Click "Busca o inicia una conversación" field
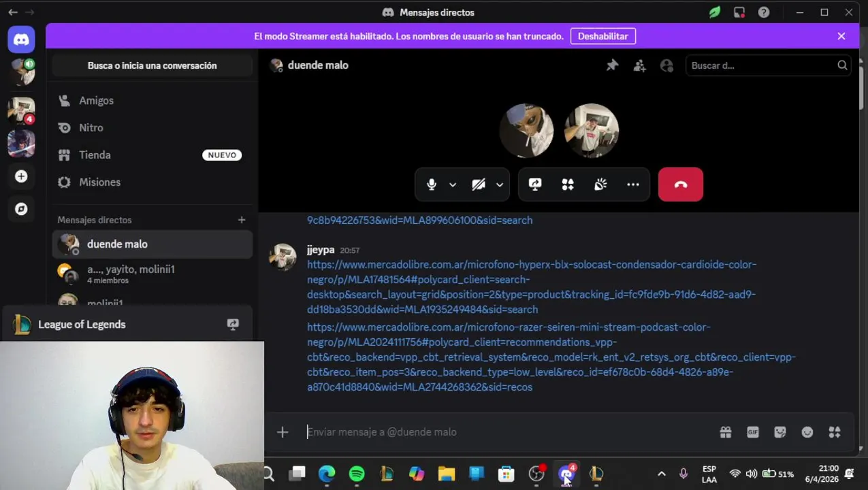This screenshot has width=868, height=490. pyautogui.click(x=152, y=65)
